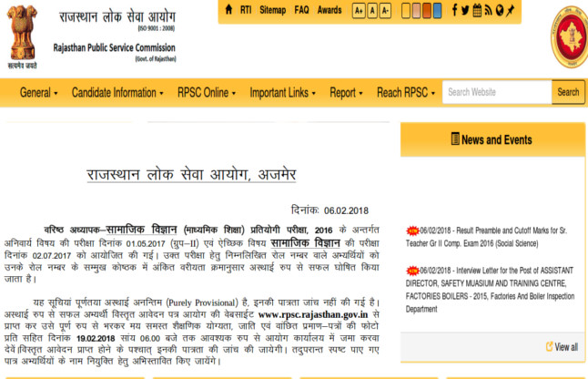This screenshot has height=379, width=588.
Task: Click the Rajasthan map emblem logo
Action: point(570,37)
